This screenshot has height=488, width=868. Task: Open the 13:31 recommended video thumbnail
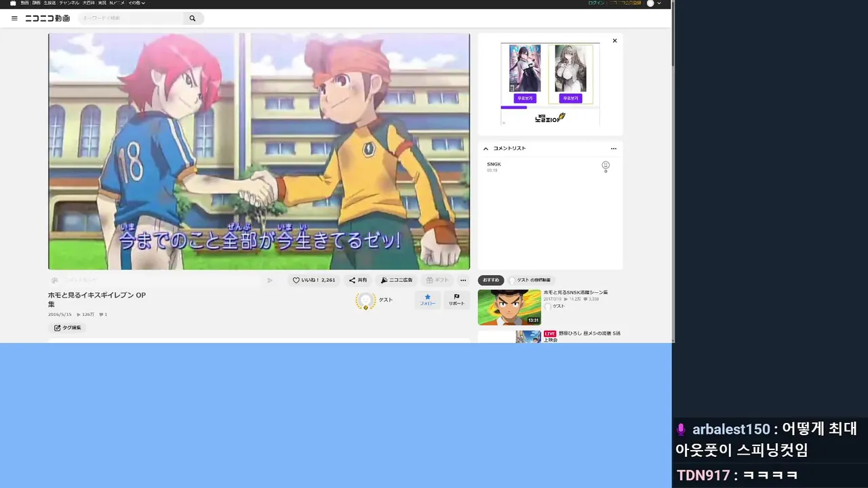[x=509, y=307]
